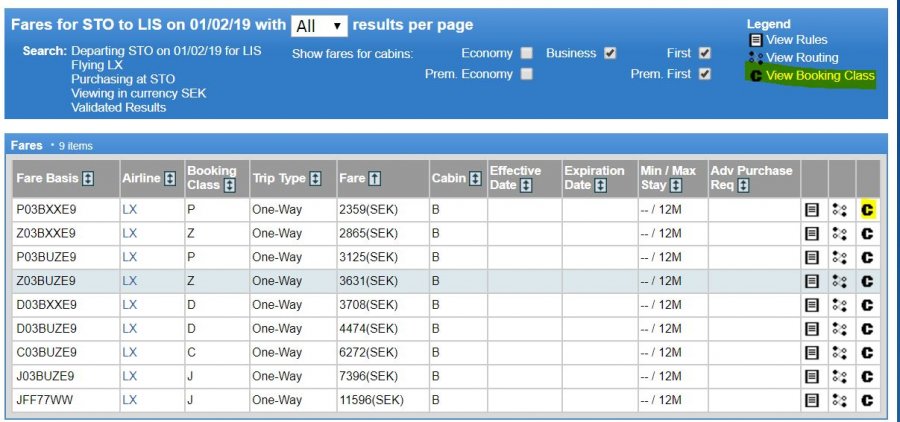The width and height of the screenshot is (900, 422).
Task: View routing for fare Z03BXXE9
Action: click(840, 233)
